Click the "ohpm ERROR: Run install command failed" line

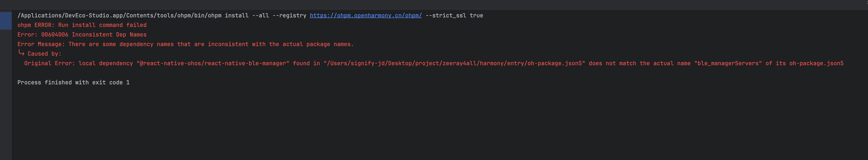[82, 25]
